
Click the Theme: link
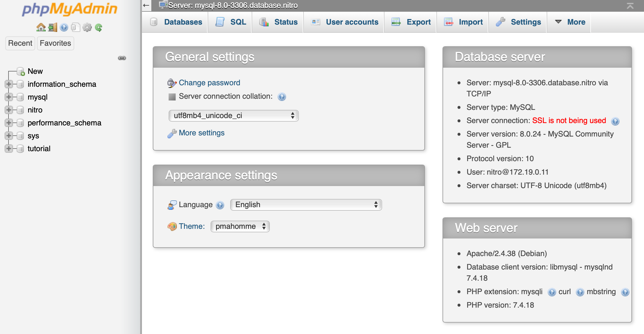[x=192, y=226]
